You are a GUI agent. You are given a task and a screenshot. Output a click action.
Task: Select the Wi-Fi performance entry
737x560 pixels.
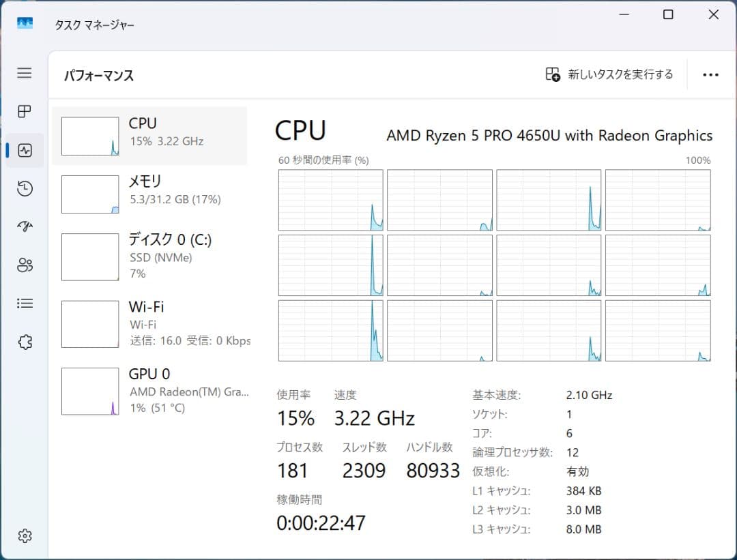point(150,323)
